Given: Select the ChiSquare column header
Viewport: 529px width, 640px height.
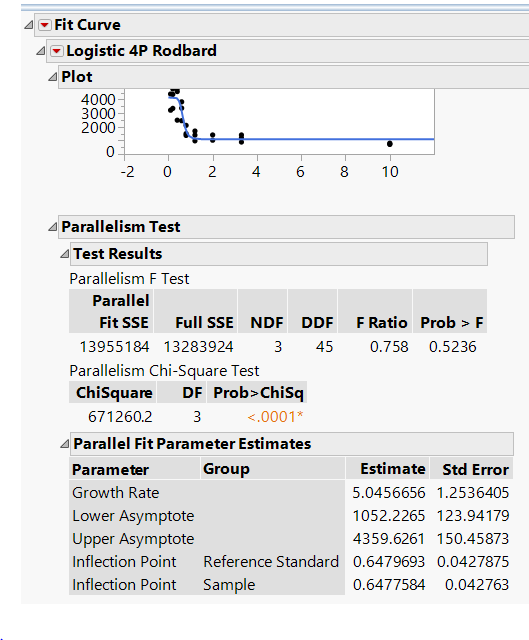Looking at the screenshot, I should click(x=114, y=393).
